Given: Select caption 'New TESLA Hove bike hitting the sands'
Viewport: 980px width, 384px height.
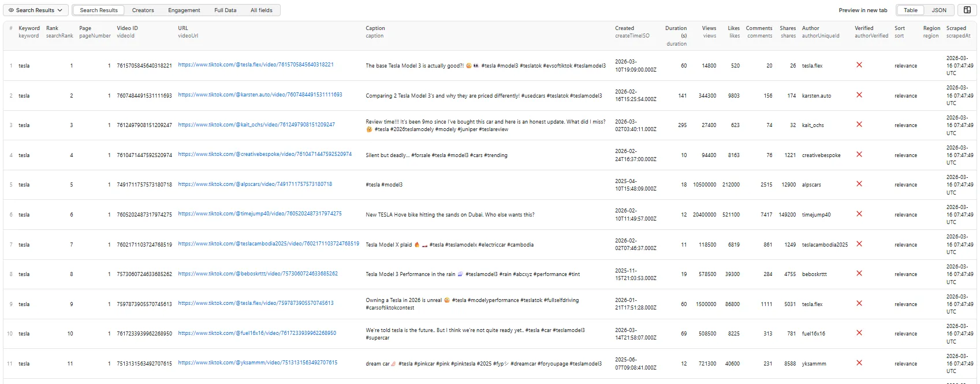Looking at the screenshot, I should pos(450,215).
